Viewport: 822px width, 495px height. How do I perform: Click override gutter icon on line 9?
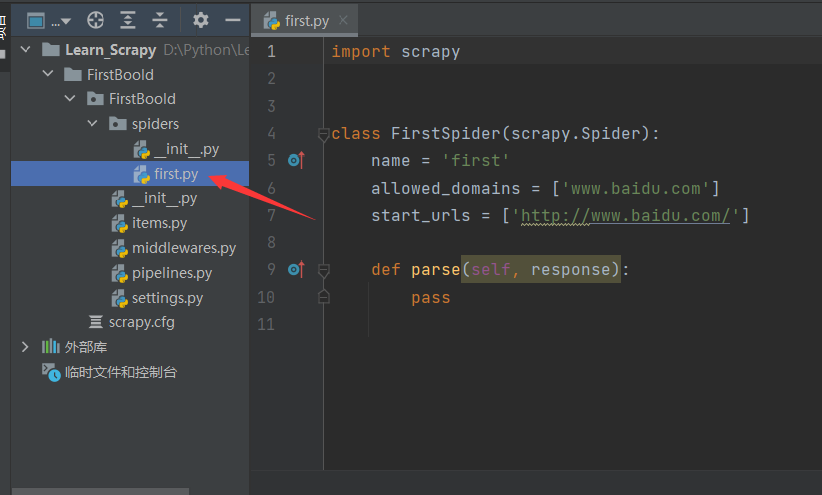(296, 269)
